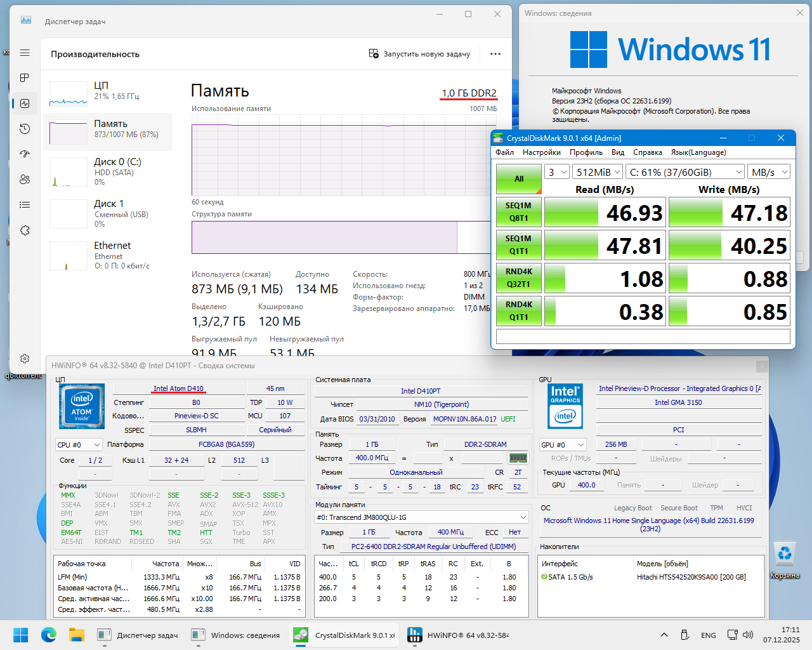Expand the Transcend JM800QLU-1G memory module dropdown

click(x=421, y=517)
